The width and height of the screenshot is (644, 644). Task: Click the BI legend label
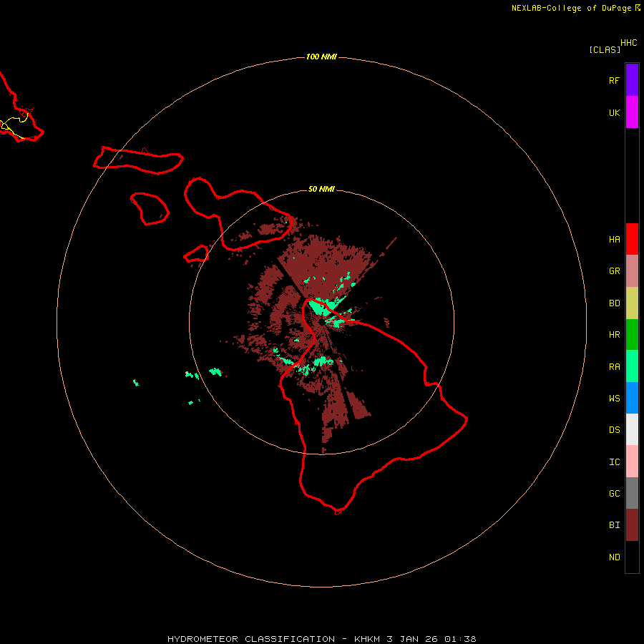[614, 525]
